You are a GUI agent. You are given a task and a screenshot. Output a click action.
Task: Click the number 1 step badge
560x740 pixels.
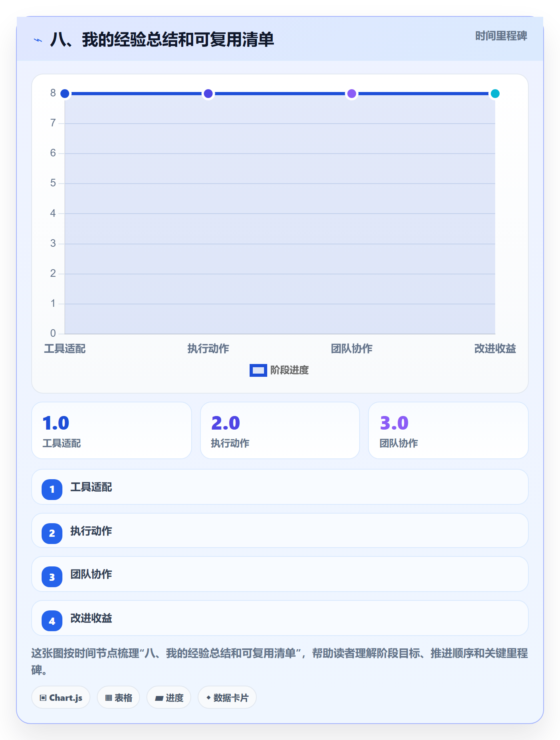[x=52, y=489]
